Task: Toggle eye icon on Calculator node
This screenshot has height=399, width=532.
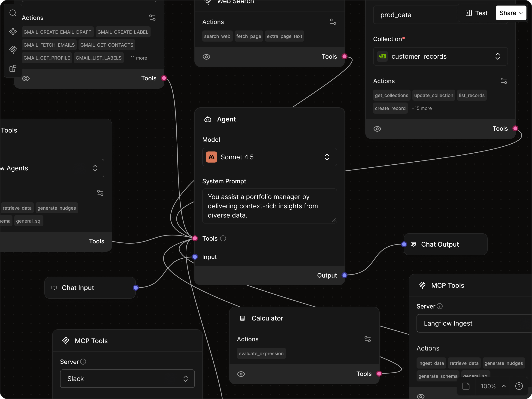Action: pos(241,374)
